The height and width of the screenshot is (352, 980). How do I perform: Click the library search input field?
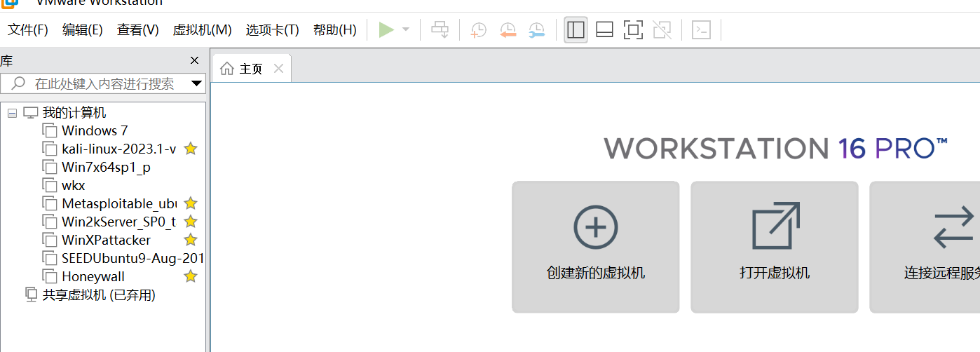(x=103, y=84)
